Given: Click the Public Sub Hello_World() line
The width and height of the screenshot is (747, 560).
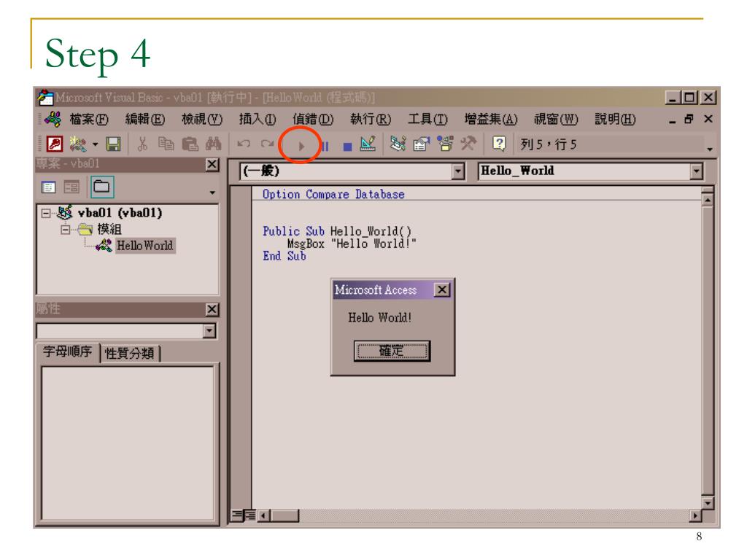Looking at the screenshot, I should click(x=337, y=231).
